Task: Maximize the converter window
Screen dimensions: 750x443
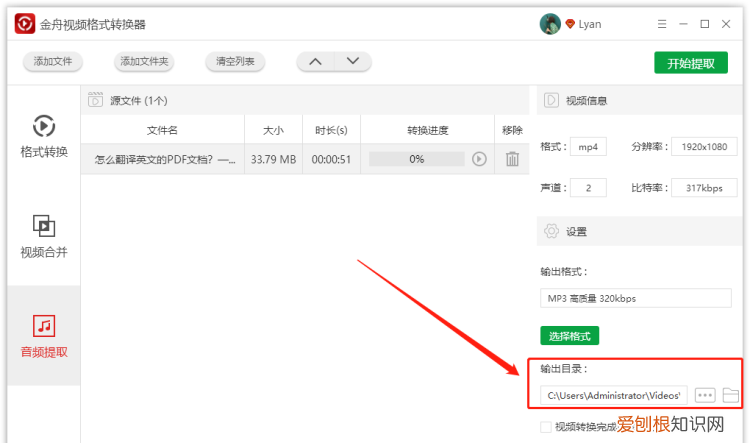Action: 705,24
